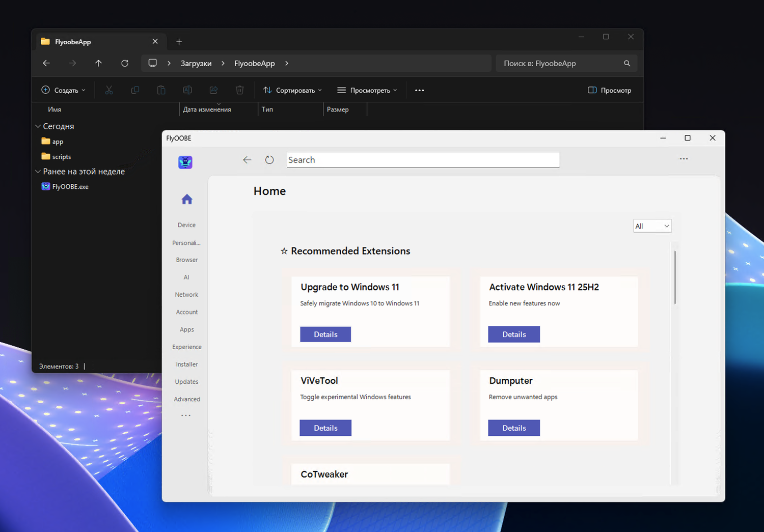Delete selected item in Explorer toolbar
Screen dimensions: 764x532
pos(240,90)
